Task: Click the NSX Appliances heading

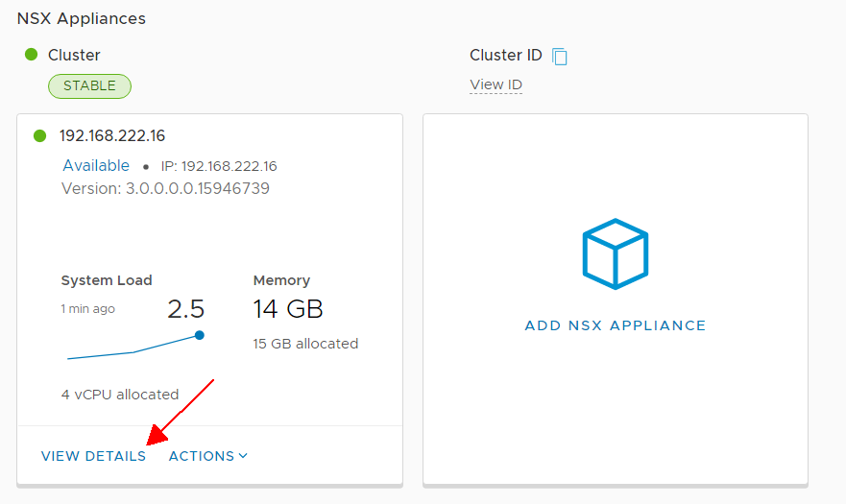Action: 82,18
